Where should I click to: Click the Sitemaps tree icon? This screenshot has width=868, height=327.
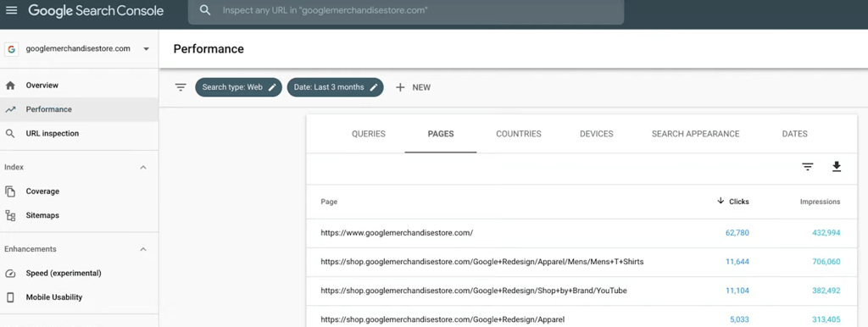(10, 215)
